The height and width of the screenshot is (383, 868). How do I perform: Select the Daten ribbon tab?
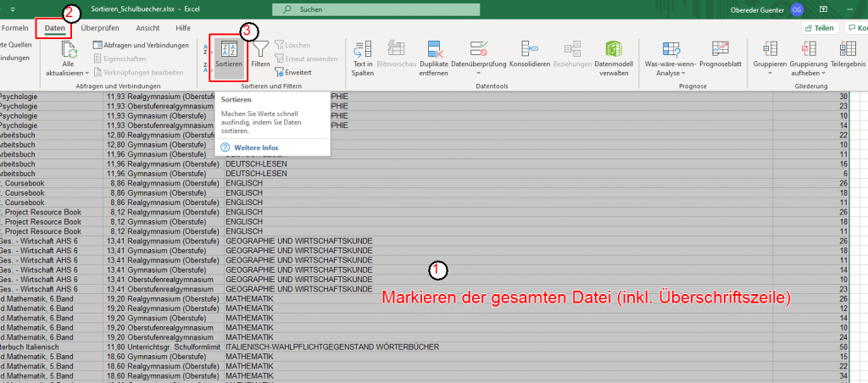click(x=54, y=28)
